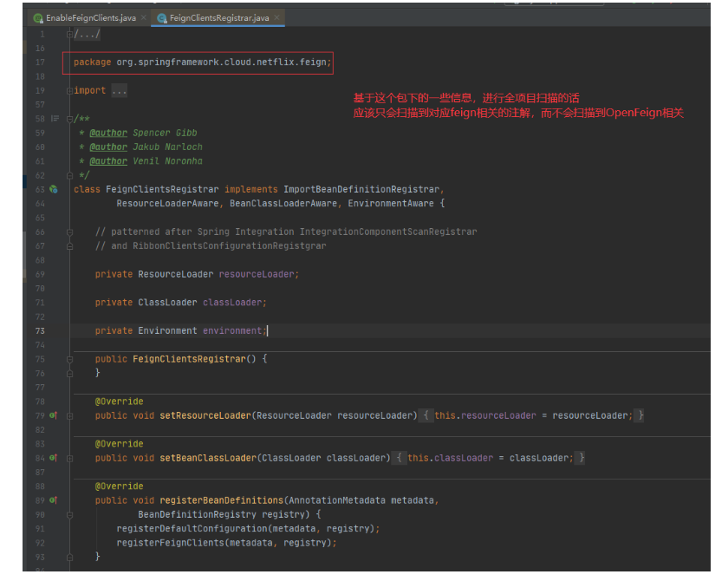Screen dimensions: 728x581
Task: Expand the collapsed /.../ region at line 1
Action: click(x=70, y=33)
